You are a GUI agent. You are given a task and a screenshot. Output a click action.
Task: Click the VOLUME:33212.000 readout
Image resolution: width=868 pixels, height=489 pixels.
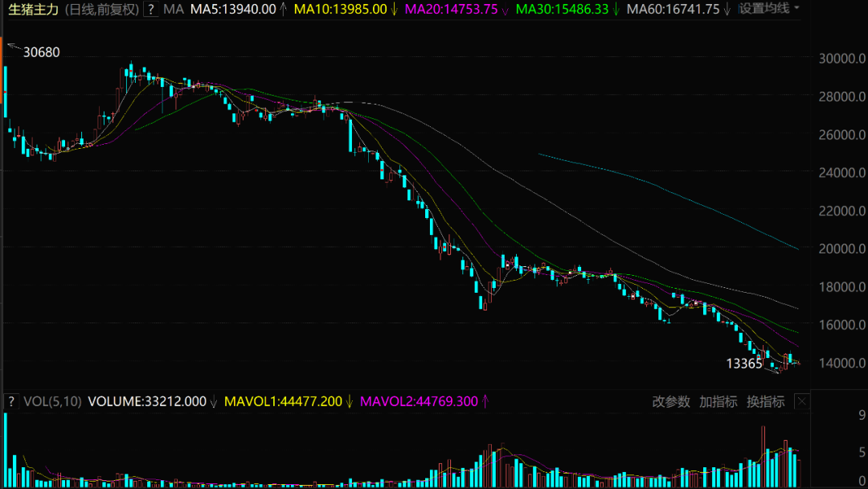click(147, 401)
